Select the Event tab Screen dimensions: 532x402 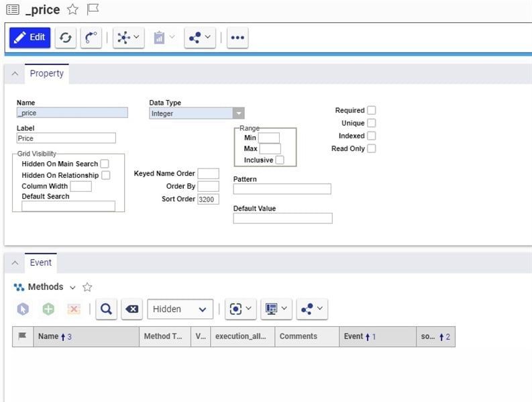coord(41,262)
